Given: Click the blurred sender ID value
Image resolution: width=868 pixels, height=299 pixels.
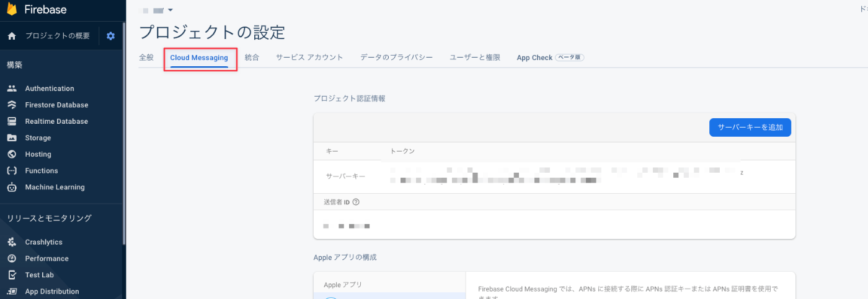Looking at the screenshot, I should pyautogui.click(x=347, y=227).
